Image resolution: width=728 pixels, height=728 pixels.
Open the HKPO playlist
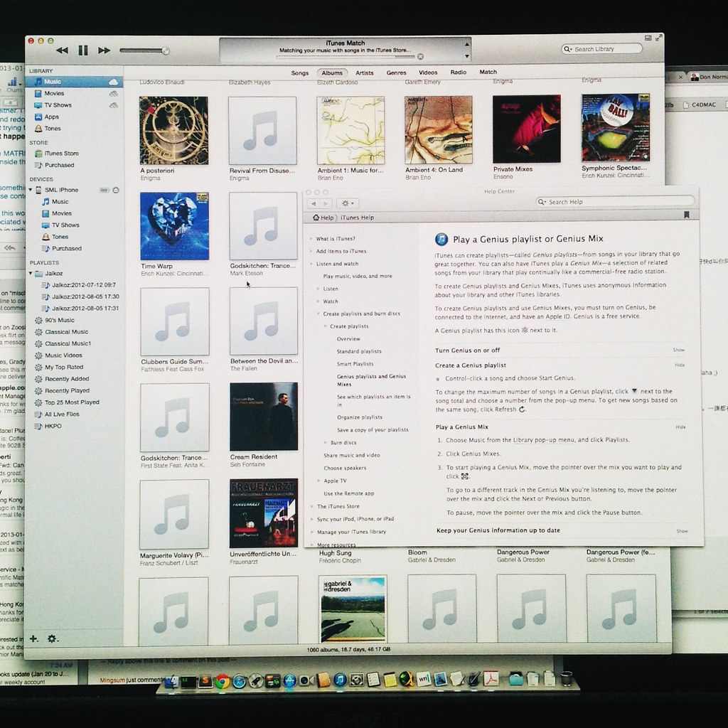[x=53, y=427]
